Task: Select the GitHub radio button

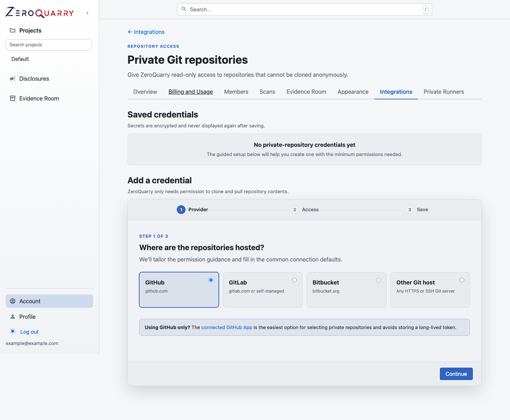Action: click(211, 280)
